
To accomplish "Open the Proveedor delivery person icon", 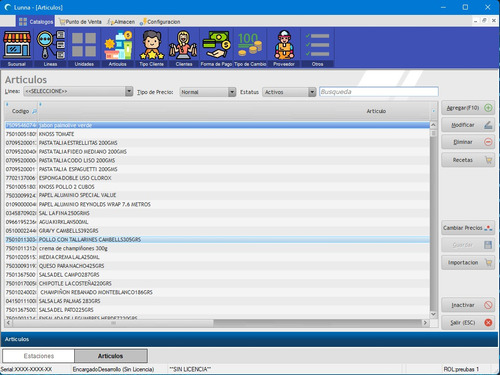I will coord(284,48).
